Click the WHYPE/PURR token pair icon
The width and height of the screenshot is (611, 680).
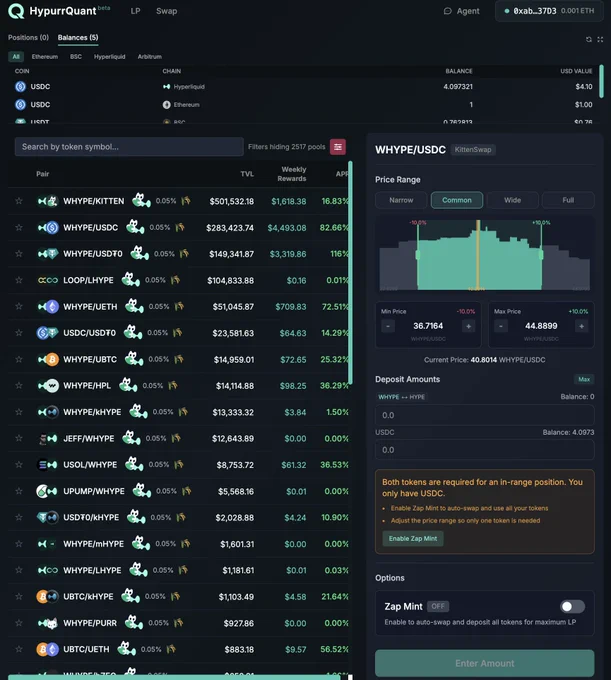(x=48, y=623)
